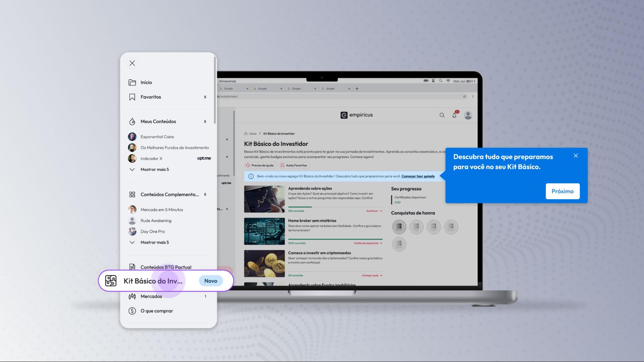Click the Kit Básico puzzle icon
The width and height of the screenshot is (644, 362).
[111, 281]
